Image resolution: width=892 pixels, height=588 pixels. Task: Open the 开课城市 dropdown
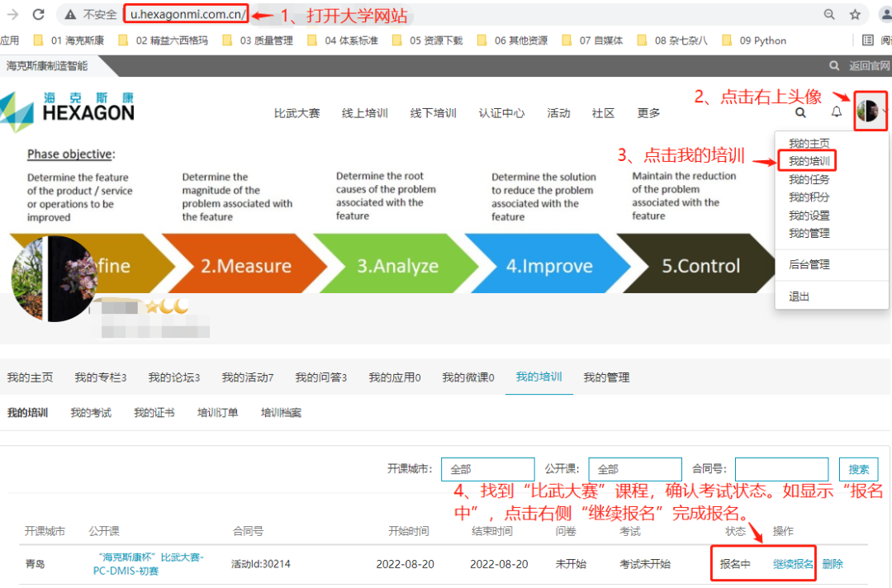point(487,469)
